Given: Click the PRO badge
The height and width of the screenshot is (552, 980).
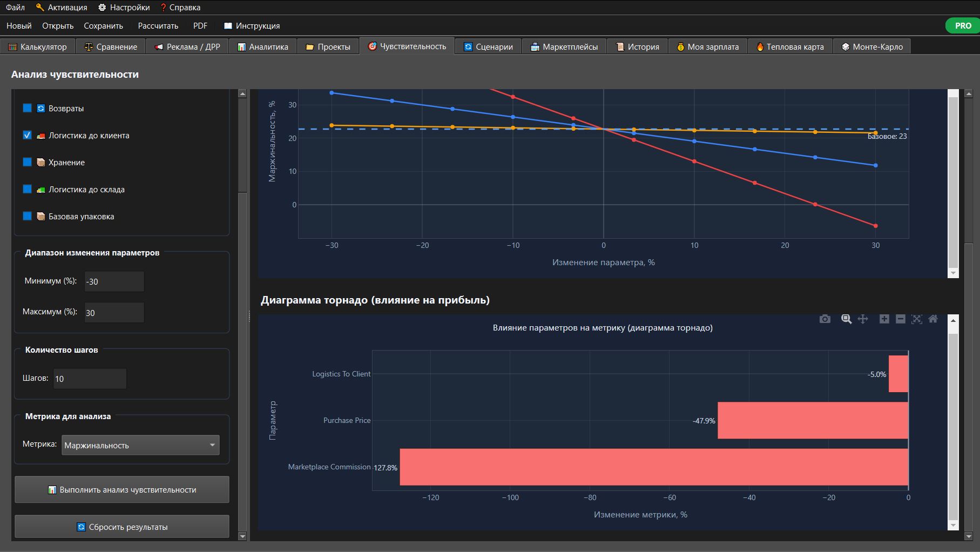Looking at the screenshot, I should pyautogui.click(x=963, y=25).
